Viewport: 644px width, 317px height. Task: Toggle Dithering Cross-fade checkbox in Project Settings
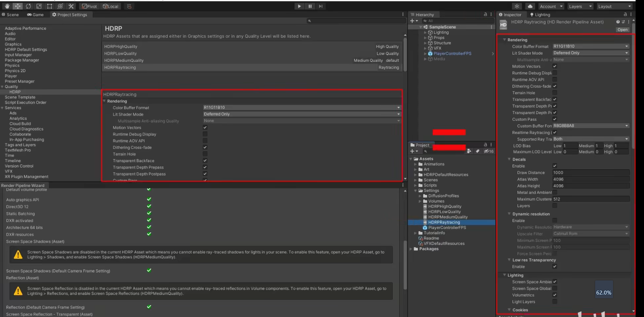[205, 147]
